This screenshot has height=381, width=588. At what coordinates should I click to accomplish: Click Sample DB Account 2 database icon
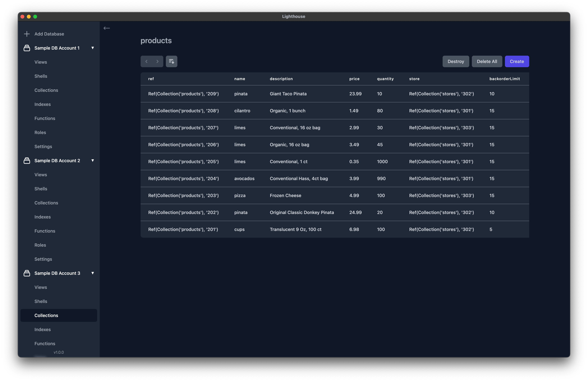coord(27,160)
